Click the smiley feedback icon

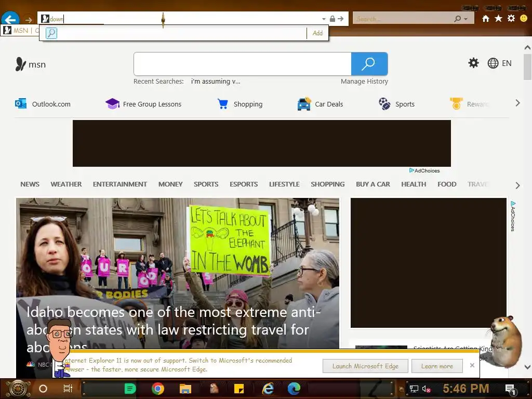pos(524,18)
